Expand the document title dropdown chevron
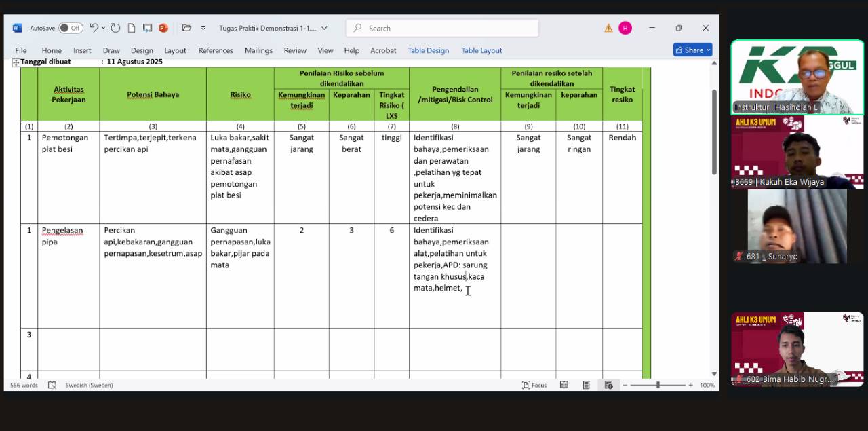The image size is (868, 431). 324,28
